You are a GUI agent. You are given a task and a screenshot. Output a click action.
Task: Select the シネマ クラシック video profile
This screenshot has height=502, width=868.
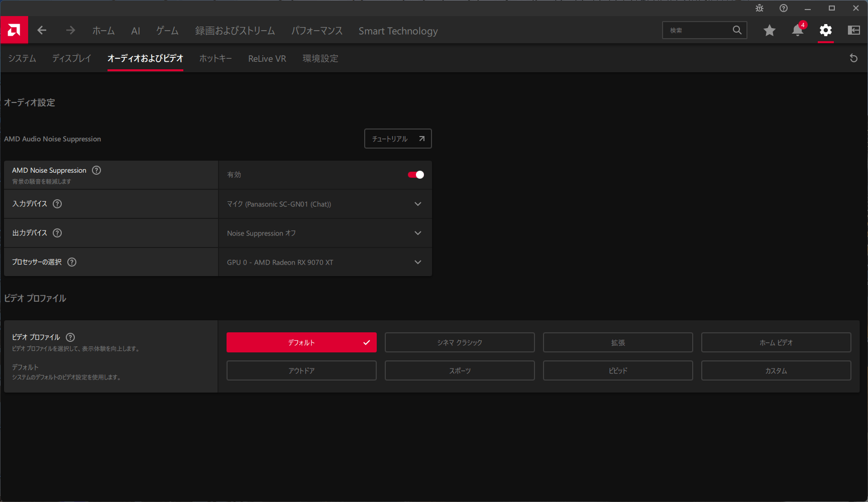[459, 342]
